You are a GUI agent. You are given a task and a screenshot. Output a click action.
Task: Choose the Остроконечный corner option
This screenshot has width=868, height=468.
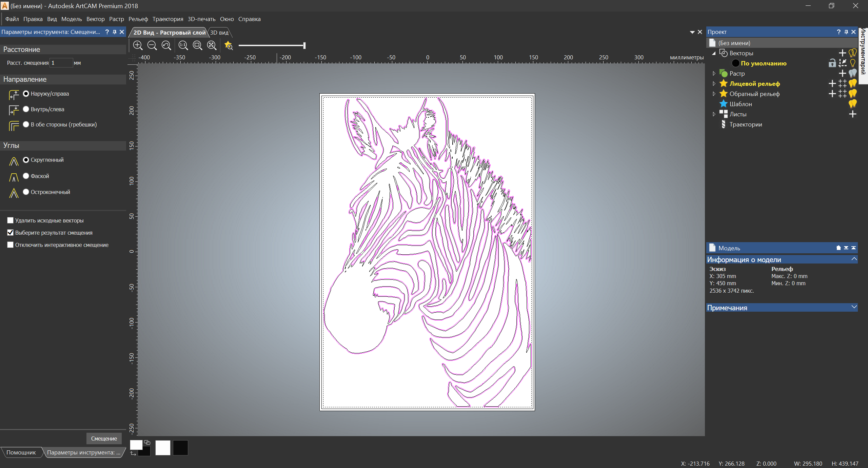pos(26,192)
